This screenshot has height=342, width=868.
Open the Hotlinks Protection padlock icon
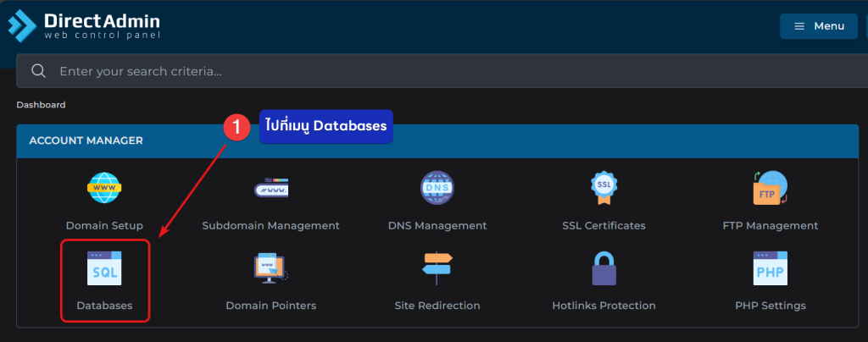pyautogui.click(x=604, y=269)
